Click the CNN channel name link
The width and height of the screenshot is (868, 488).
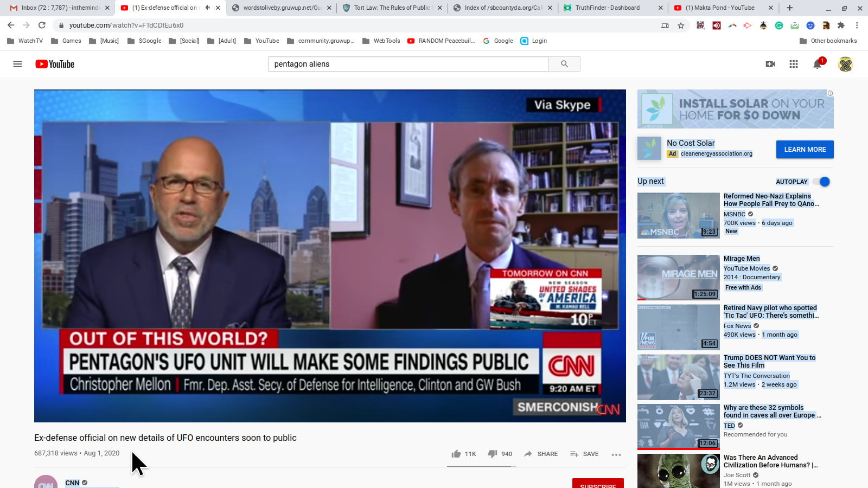tap(72, 483)
